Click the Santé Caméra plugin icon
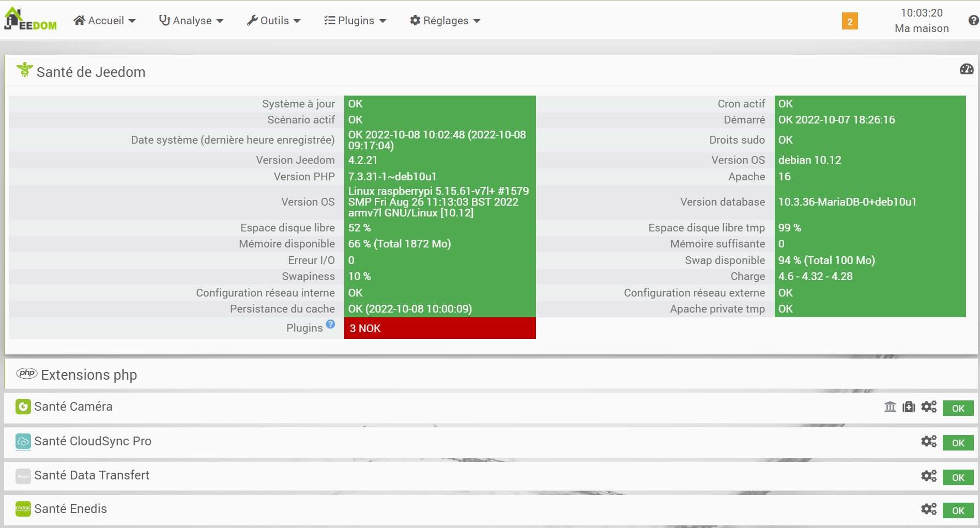The height and width of the screenshot is (528, 980). [23, 407]
